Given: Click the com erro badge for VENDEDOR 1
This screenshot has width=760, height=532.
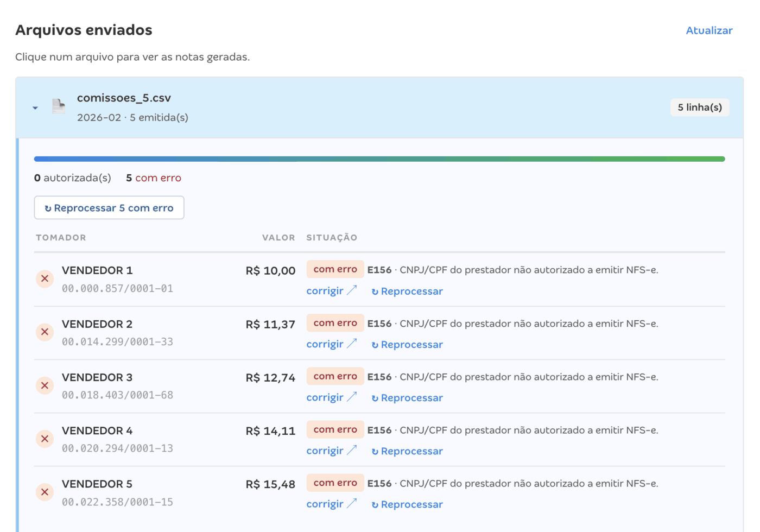Looking at the screenshot, I should [x=335, y=269].
